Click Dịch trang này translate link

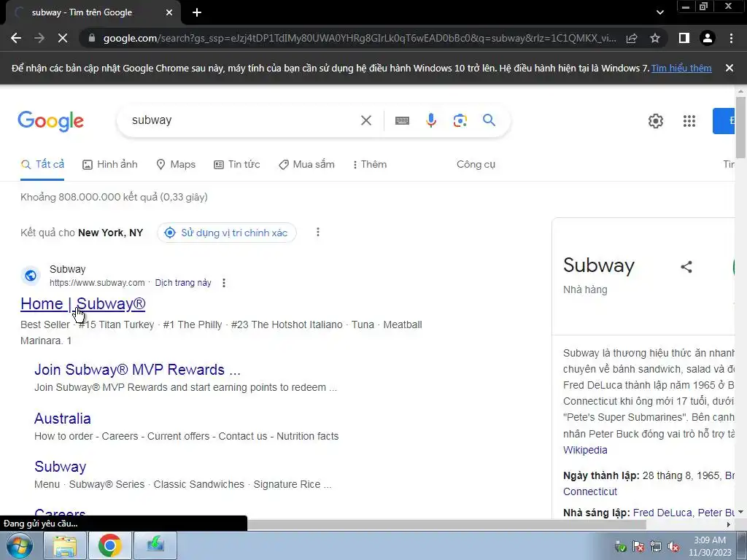pyautogui.click(x=183, y=283)
